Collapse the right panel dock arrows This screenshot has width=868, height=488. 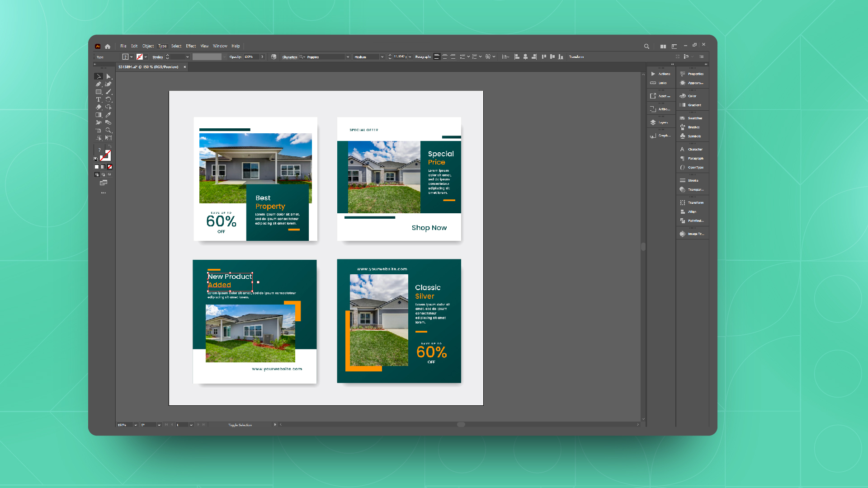point(706,64)
